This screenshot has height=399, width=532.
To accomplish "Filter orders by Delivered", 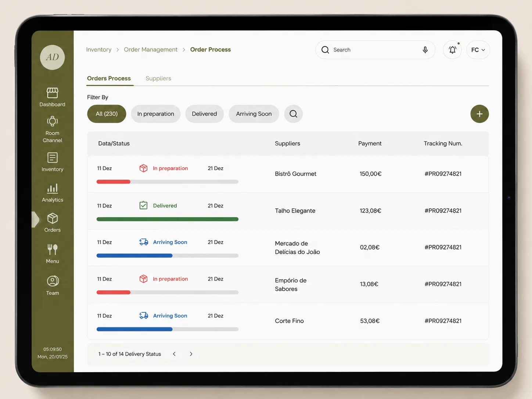I will (204, 114).
